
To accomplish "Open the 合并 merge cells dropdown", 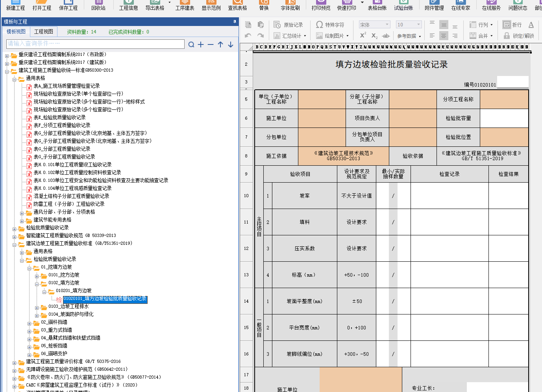I will 481,36.
